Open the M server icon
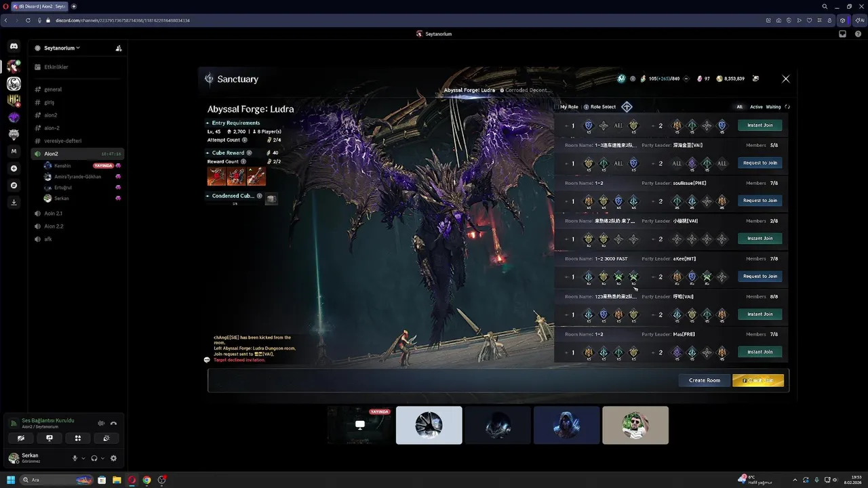Viewport: 868px width, 488px height. pyautogui.click(x=14, y=151)
